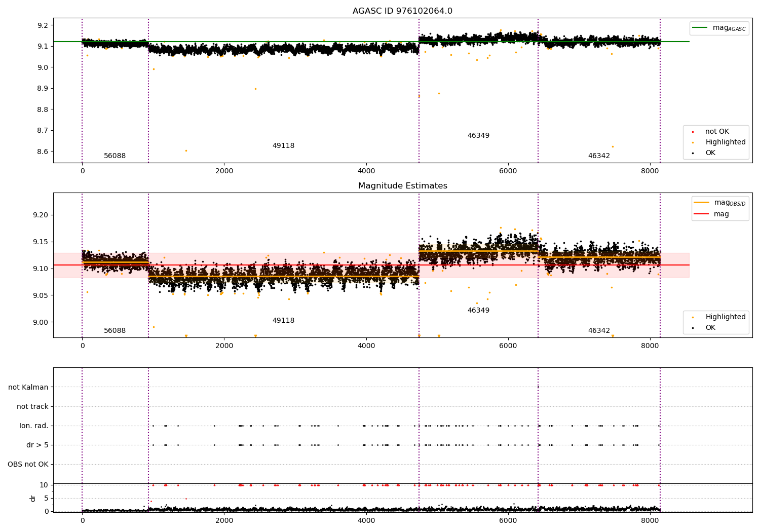The height and width of the screenshot is (532, 760).
Task: Click the orange outlier point near 8.62 in obsid 46342
Action: click(x=613, y=146)
